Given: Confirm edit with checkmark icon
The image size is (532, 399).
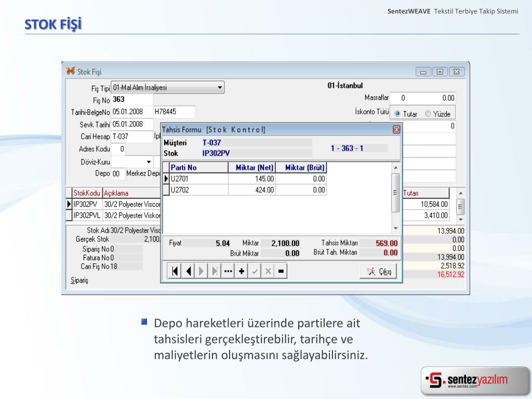Looking at the screenshot, I should click(x=255, y=271).
